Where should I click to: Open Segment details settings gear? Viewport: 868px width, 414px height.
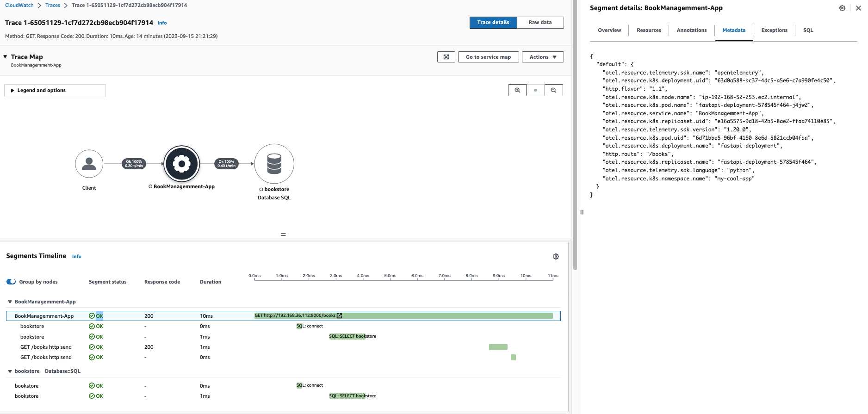coord(842,8)
